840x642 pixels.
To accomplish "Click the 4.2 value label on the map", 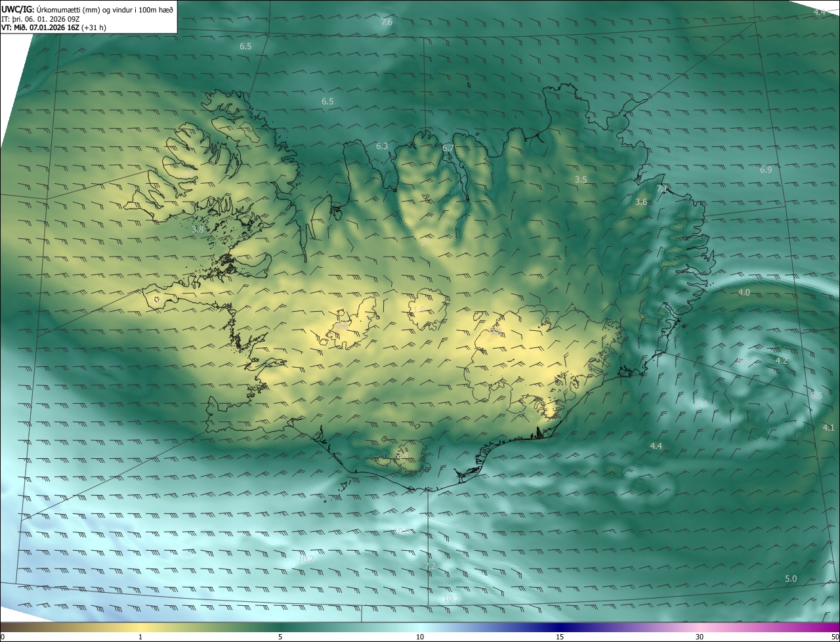I will (x=782, y=361).
